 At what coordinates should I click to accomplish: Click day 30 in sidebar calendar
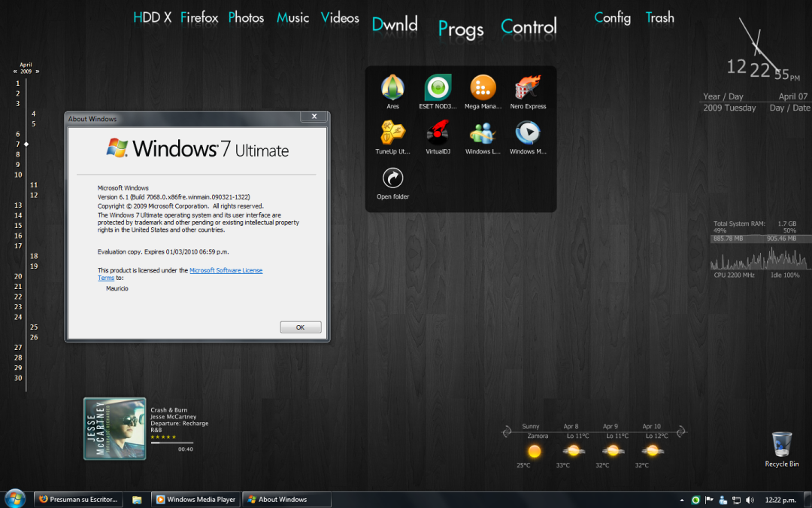pos(18,378)
